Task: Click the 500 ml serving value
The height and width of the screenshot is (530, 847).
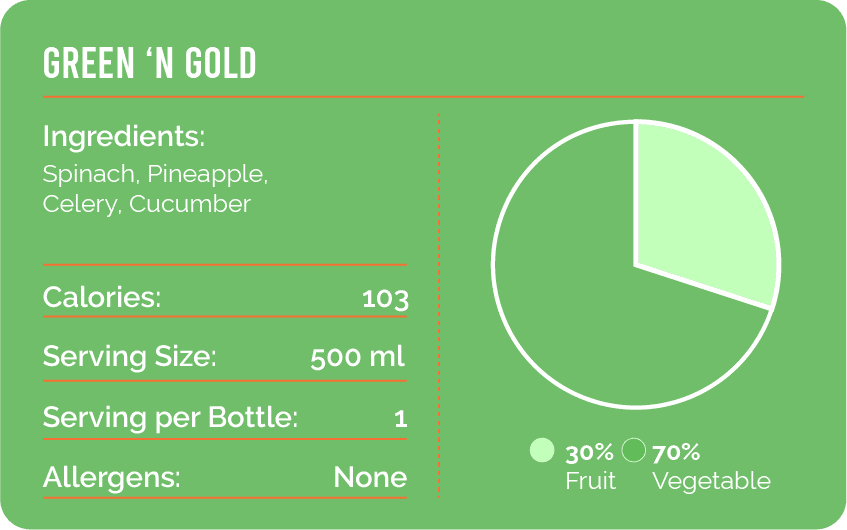Action: tap(358, 357)
